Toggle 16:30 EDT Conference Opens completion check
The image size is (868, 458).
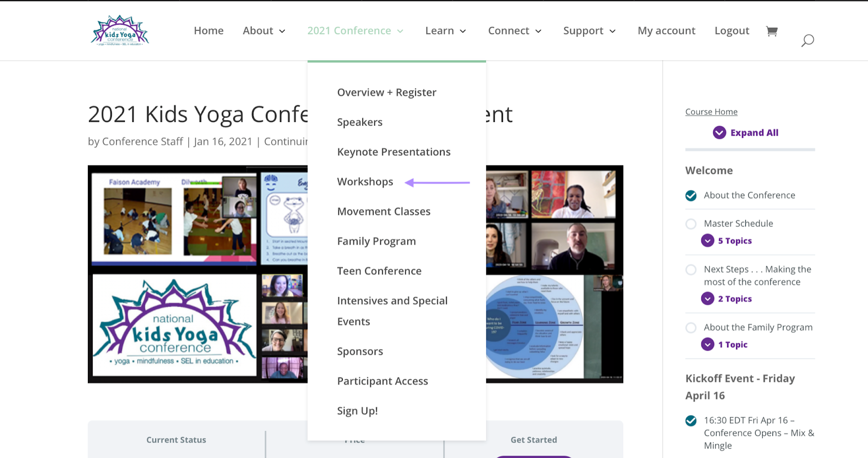pyautogui.click(x=691, y=421)
